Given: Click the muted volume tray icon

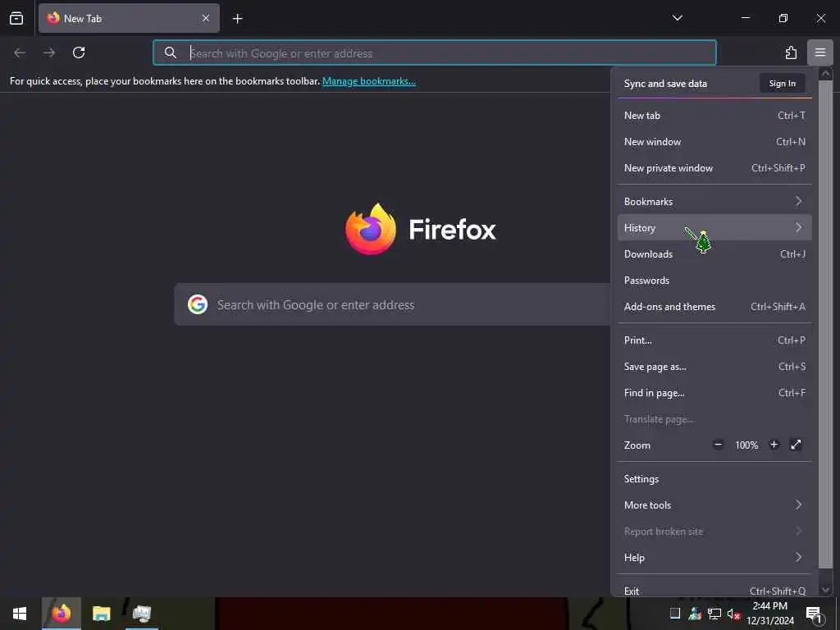Looking at the screenshot, I should [733, 614].
